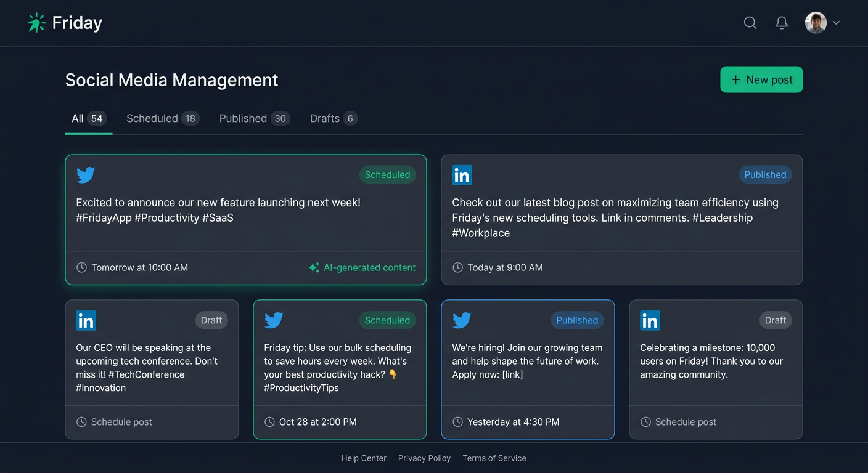Click the Social Media Management heading
The height and width of the screenshot is (473, 868).
pyautogui.click(x=171, y=80)
